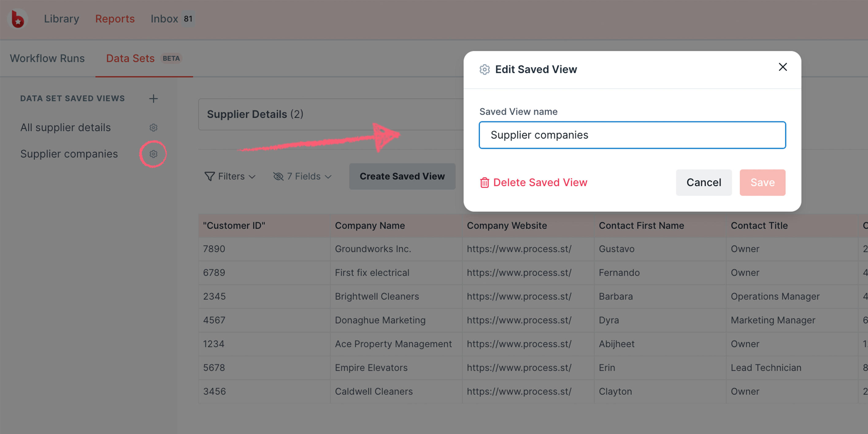Click the Cancel button
Screen dimensions: 868x434
click(x=704, y=182)
